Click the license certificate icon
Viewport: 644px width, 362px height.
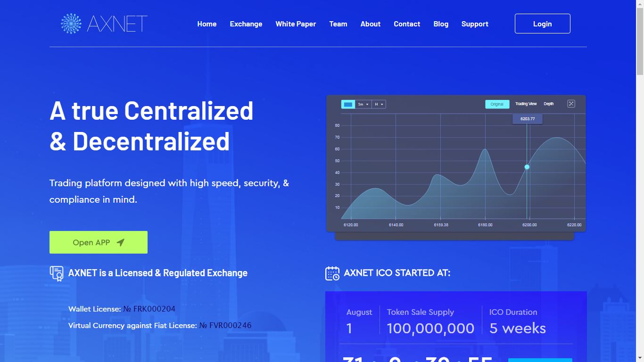pos(57,273)
